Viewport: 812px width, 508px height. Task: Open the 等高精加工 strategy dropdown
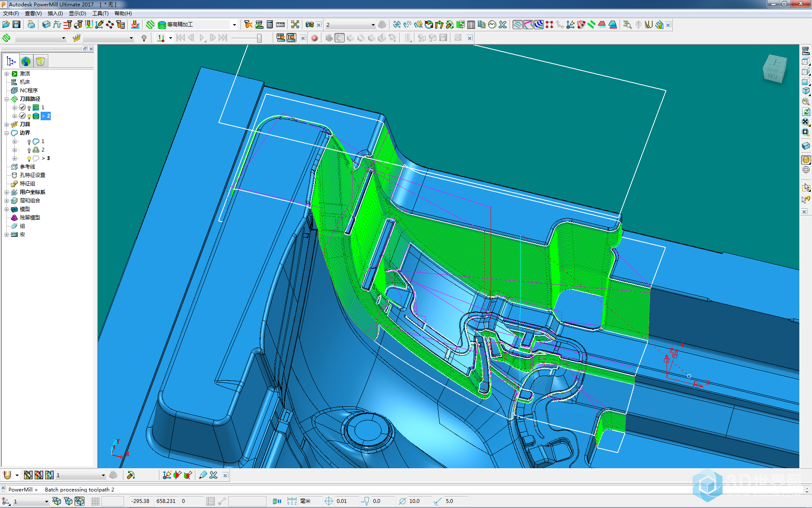click(x=234, y=25)
